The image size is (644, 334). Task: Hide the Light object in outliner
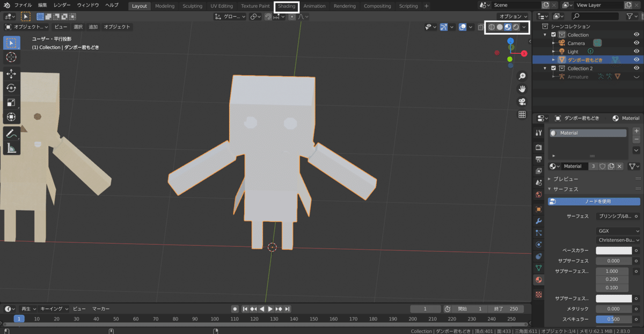pos(636,52)
